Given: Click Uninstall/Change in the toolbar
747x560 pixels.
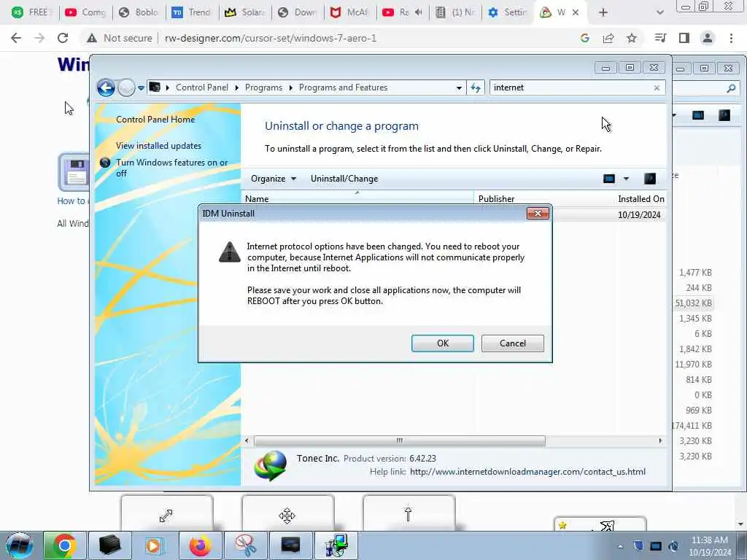Looking at the screenshot, I should click(344, 179).
